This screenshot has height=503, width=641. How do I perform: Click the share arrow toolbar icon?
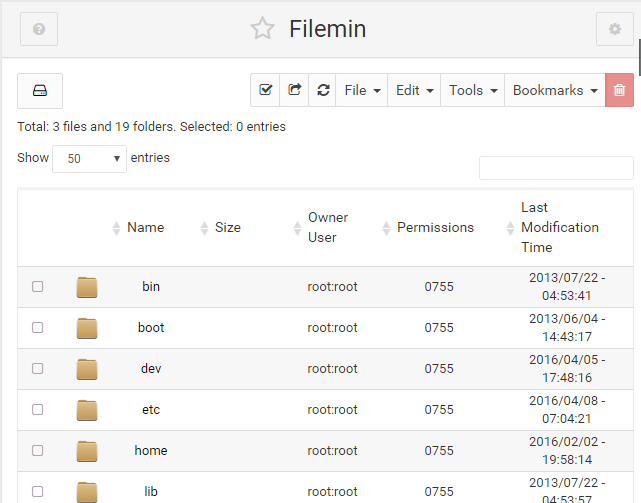point(294,90)
